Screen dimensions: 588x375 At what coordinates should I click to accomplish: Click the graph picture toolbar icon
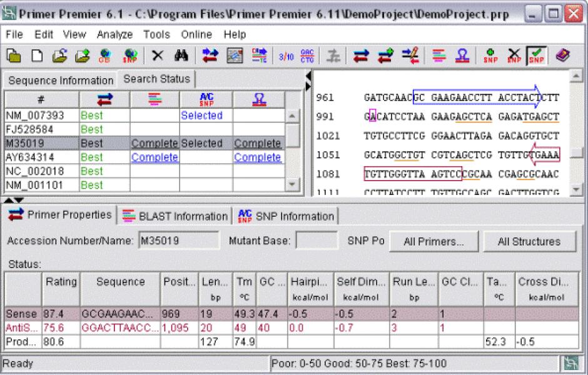pos(235,56)
